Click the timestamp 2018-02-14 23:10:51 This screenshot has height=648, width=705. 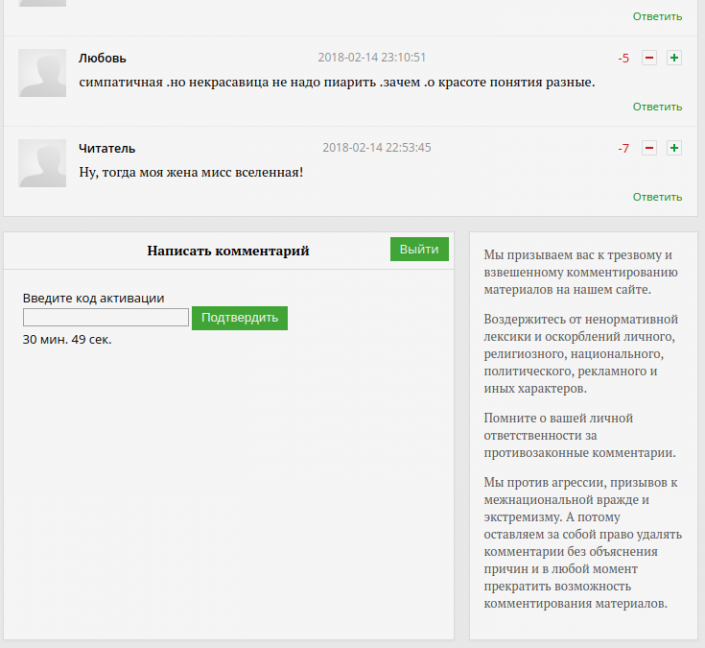click(x=372, y=58)
